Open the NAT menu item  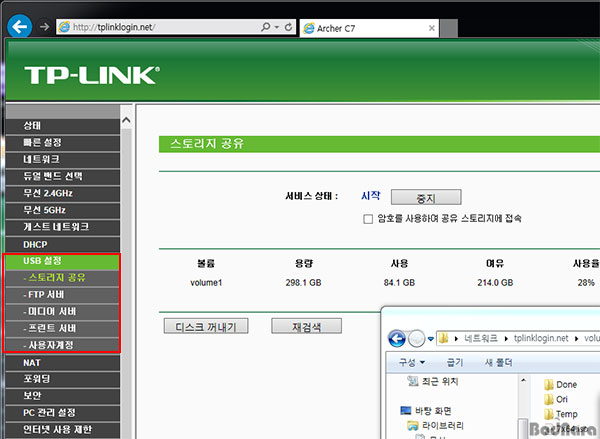coord(63,362)
